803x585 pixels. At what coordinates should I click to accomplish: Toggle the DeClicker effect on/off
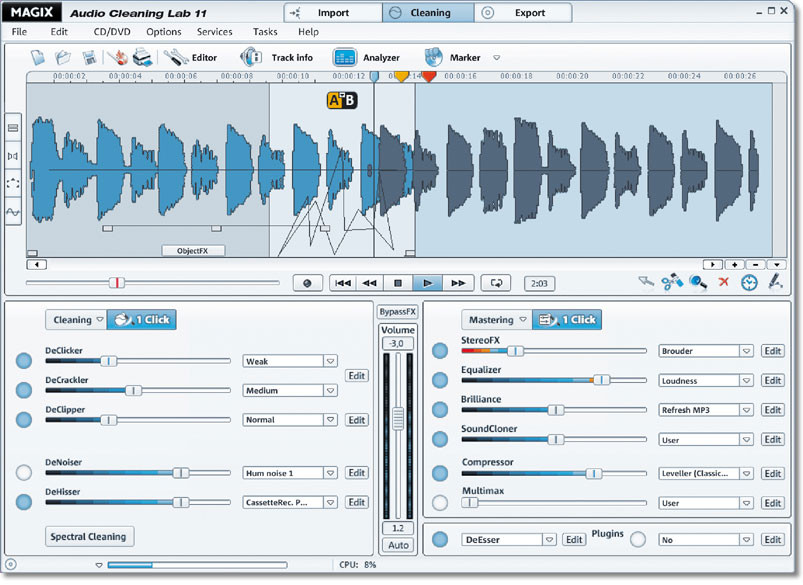point(24,361)
